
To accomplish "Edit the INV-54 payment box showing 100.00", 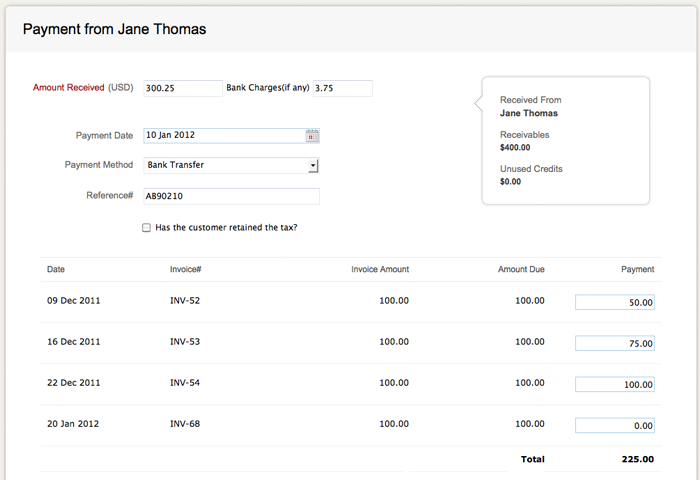I will point(615,384).
